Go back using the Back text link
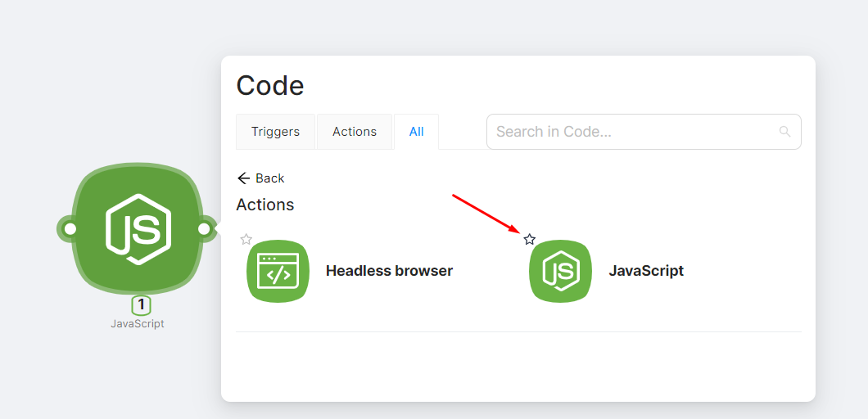The image size is (868, 419). coord(270,178)
